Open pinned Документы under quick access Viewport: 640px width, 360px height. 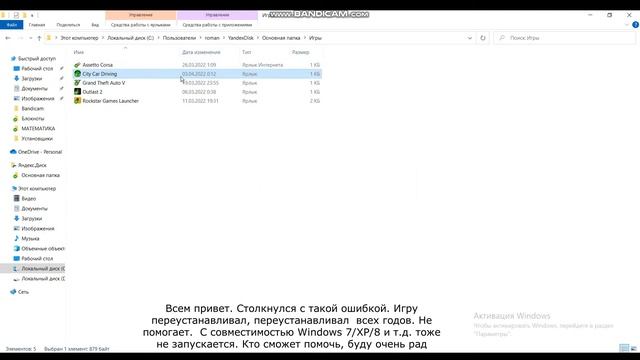(x=34, y=89)
